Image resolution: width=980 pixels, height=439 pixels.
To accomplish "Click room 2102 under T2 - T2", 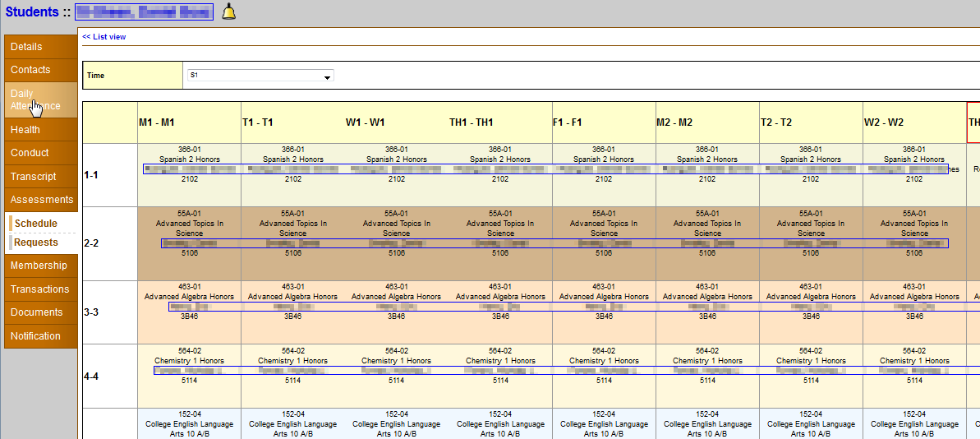I will click(811, 179).
